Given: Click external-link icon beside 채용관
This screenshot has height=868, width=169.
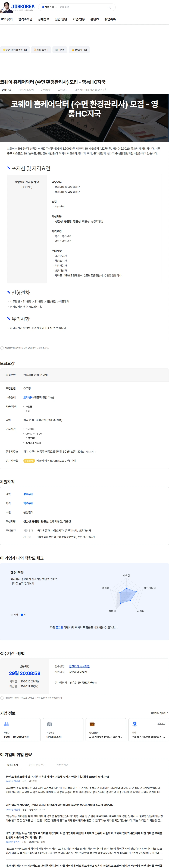Looking at the screenshot, I should pos(105,90).
